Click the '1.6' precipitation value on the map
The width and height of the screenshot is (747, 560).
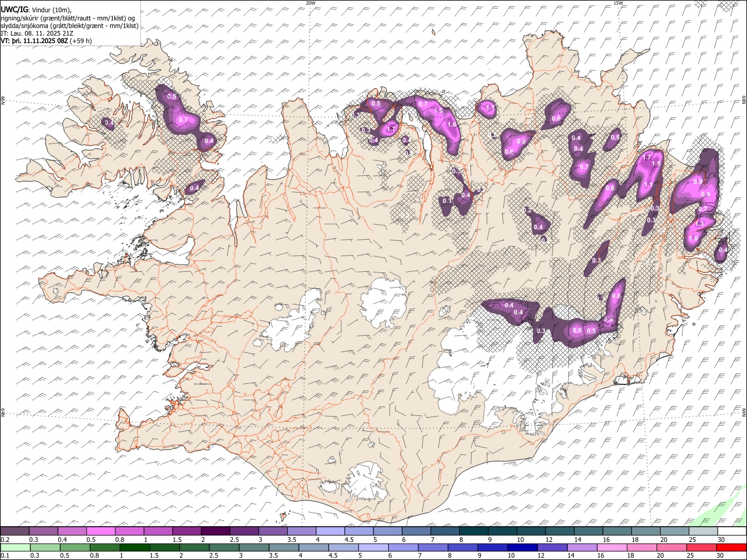click(x=451, y=124)
